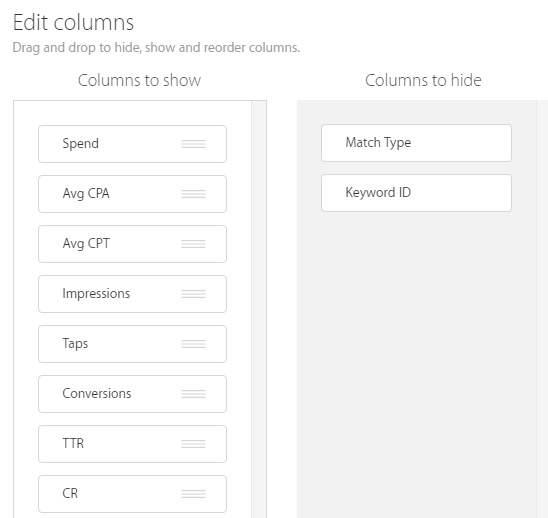548x518 pixels.
Task: Select the Avg CPA column item
Action: pos(132,194)
